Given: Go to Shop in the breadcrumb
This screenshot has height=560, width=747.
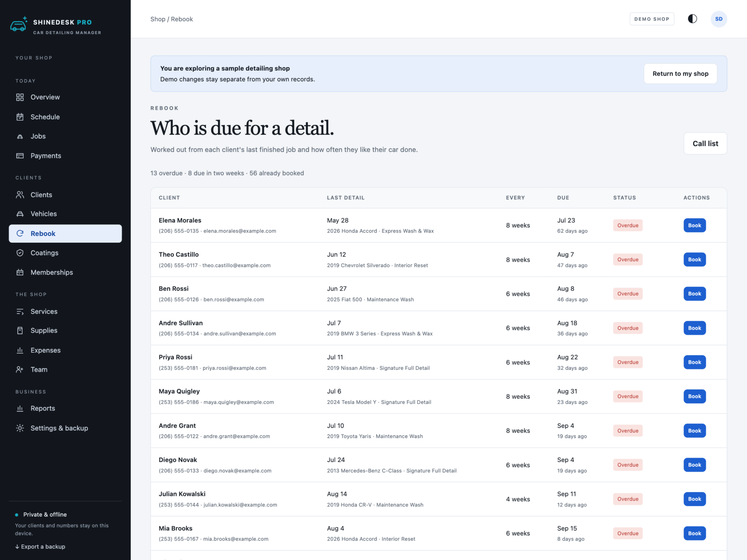Looking at the screenshot, I should [x=158, y=19].
